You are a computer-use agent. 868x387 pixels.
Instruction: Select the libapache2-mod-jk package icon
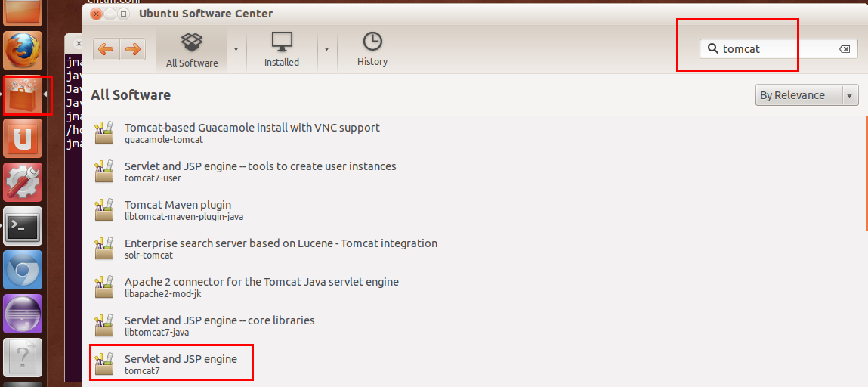coord(104,287)
